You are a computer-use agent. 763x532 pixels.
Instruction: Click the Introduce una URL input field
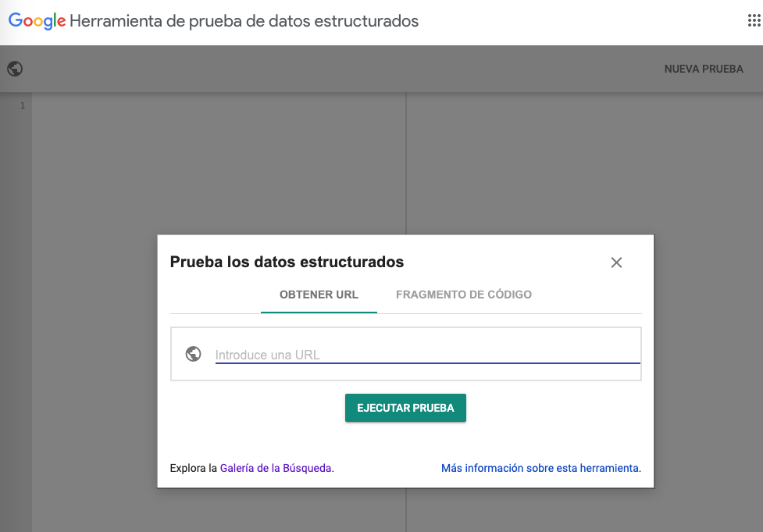pyautogui.click(x=426, y=354)
